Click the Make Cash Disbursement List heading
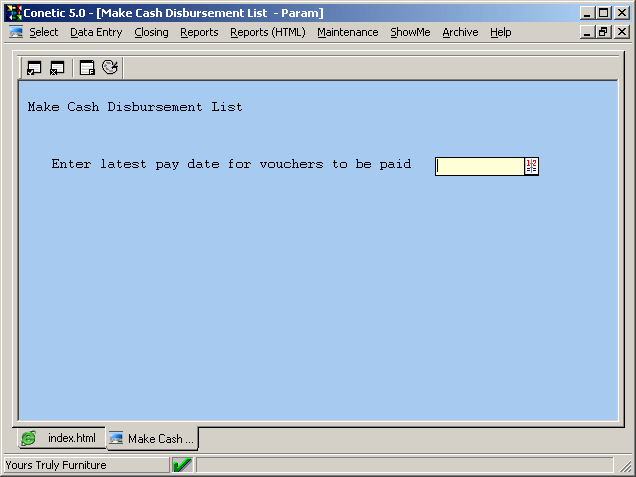636x477 pixels. (135, 107)
